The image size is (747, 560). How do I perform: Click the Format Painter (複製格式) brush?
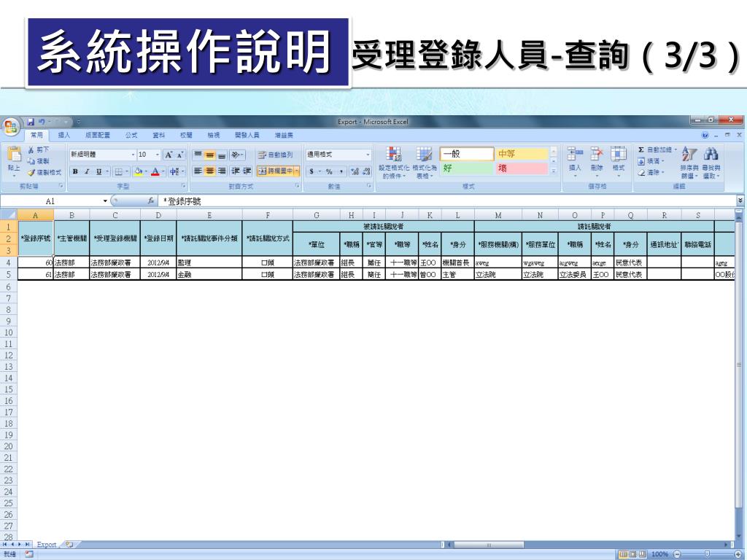point(31,172)
